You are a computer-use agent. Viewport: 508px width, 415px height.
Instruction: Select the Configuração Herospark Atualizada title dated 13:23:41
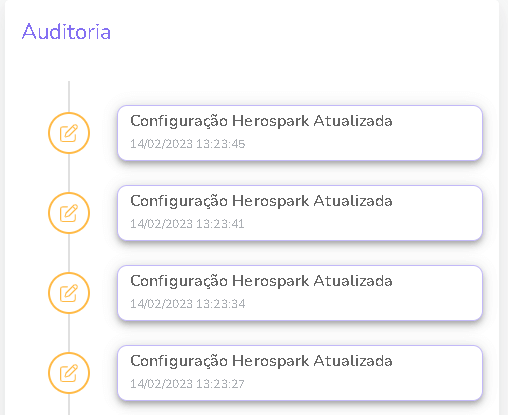click(261, 201)
